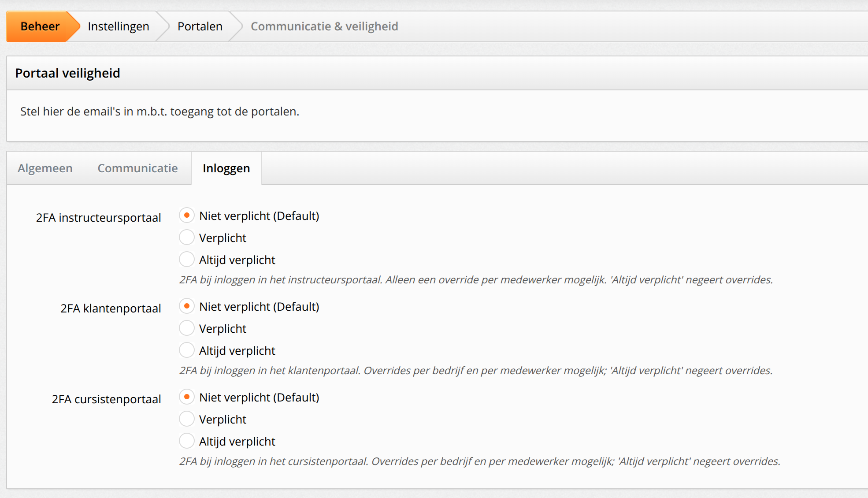Viewport: 868px width, 498px height.
Task: Set 2FA cursistenportaal to Verplicht
Action: (x=187, y=419)
